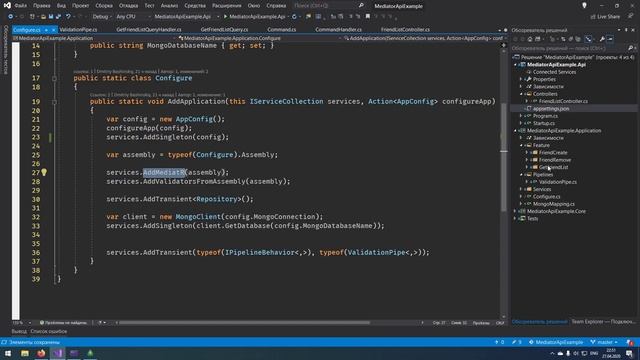Image resolution: width=640 pixels, height=360 pixels.
Task: Toggle auto-hide pin of Solution Explorer panel
Action: (x=626, y=30)
